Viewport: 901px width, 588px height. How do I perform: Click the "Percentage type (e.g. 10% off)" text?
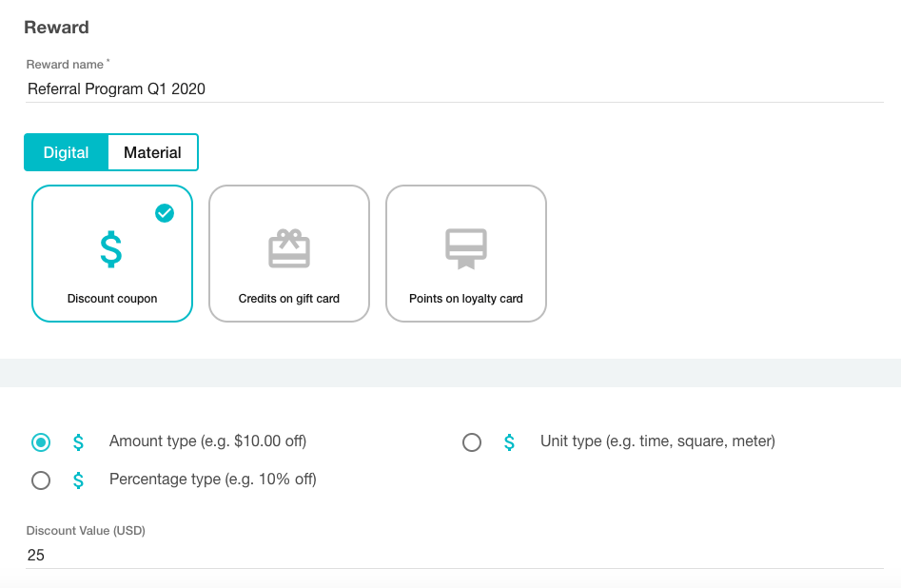point(212,480)
